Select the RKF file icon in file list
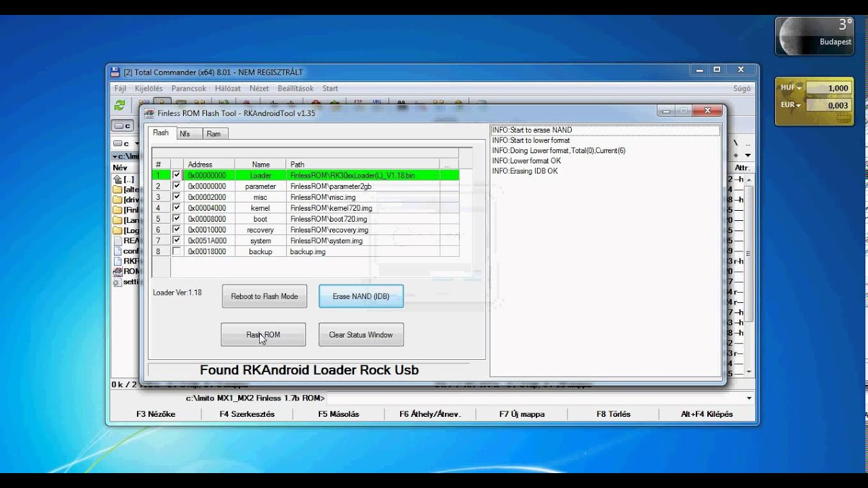The height and width of the screenshot is (488, 868). tap(117, 261)
